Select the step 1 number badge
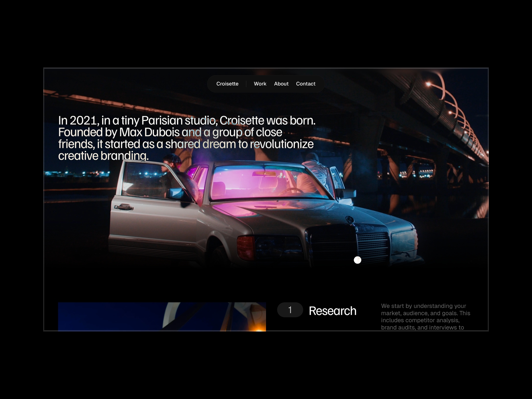Image resolution: width=532 pixels, height=399 pixels. 290,310
